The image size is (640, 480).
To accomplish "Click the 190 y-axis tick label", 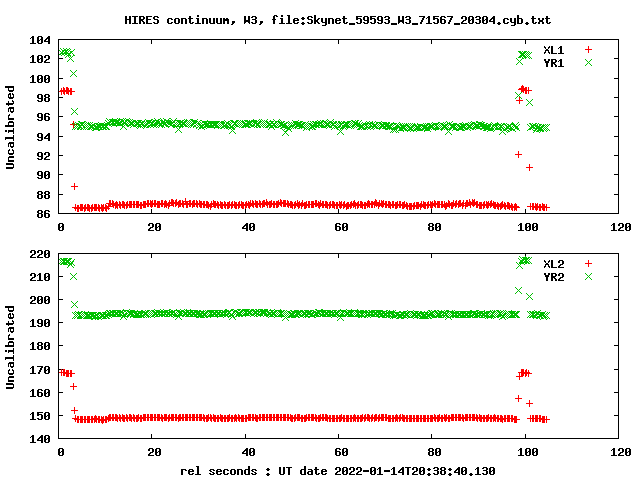I will 40,323.
